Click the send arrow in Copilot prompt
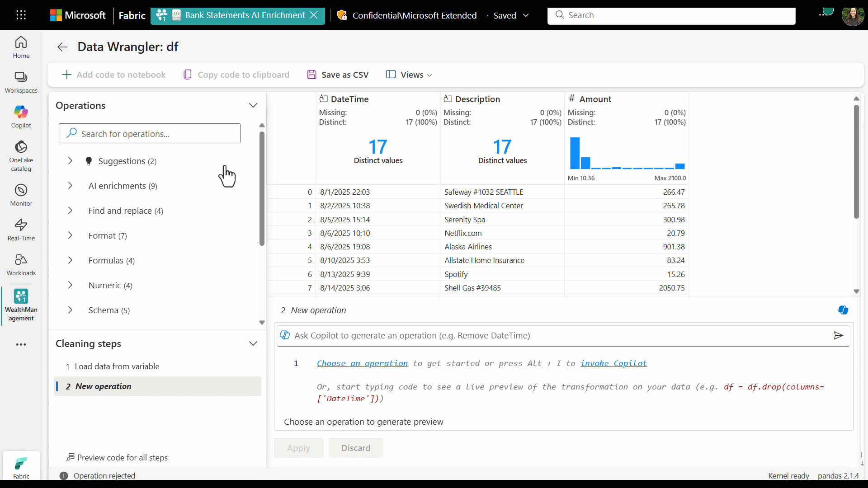The height and width of the screenshot is (488, 868). [838, 335]
